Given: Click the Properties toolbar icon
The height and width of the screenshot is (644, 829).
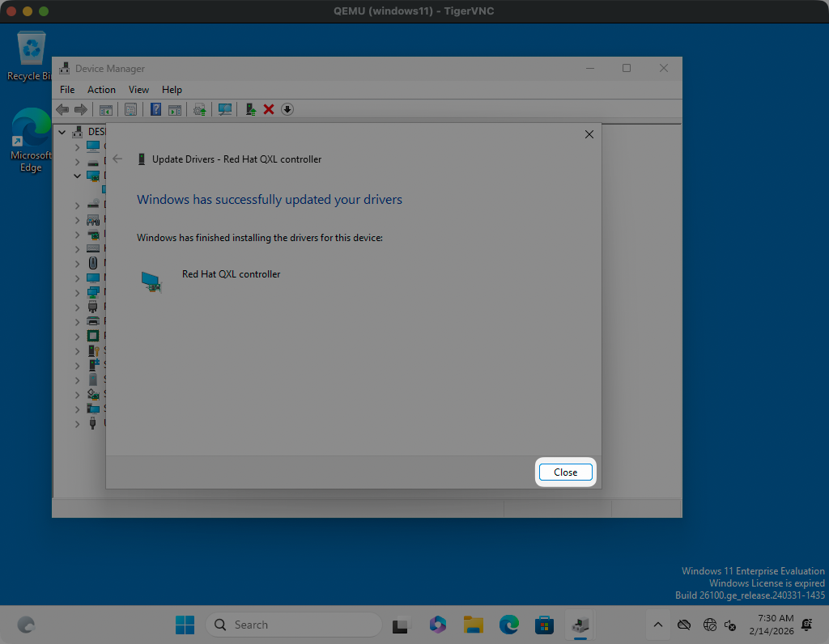Looking at the screenshot, I should coord(130,109).
